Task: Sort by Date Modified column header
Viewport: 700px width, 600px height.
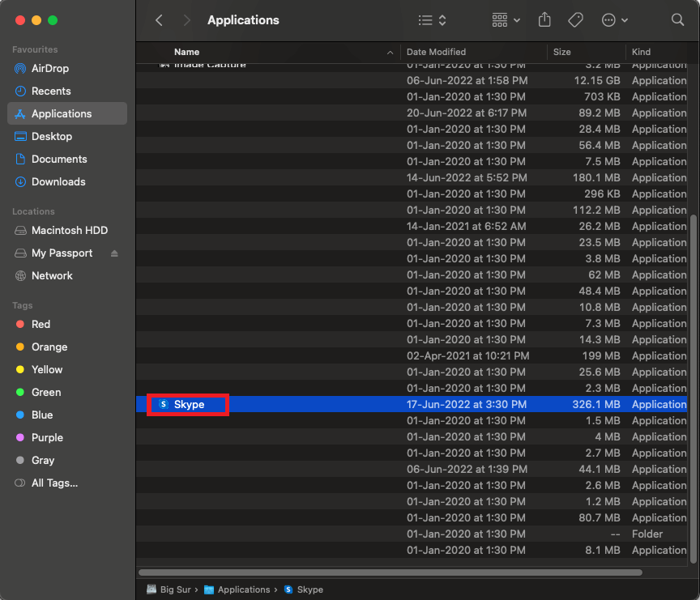Action: [x=436, y=52]
